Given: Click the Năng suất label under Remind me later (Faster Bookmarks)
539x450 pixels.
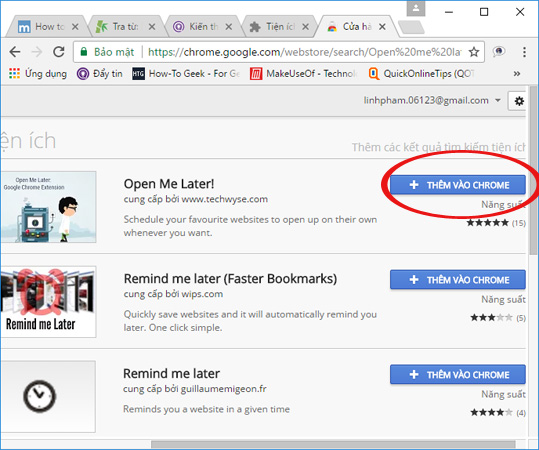Looking at the screenshot, I should pos(503,299).
